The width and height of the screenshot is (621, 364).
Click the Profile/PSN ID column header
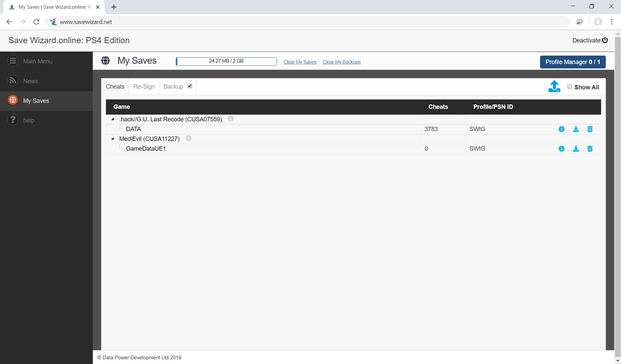493,107
